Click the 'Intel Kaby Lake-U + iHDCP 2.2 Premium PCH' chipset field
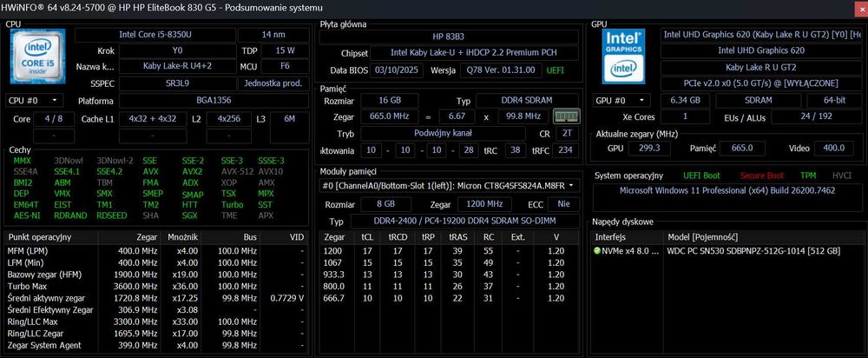868x358 pixels. tap(474, 53)
